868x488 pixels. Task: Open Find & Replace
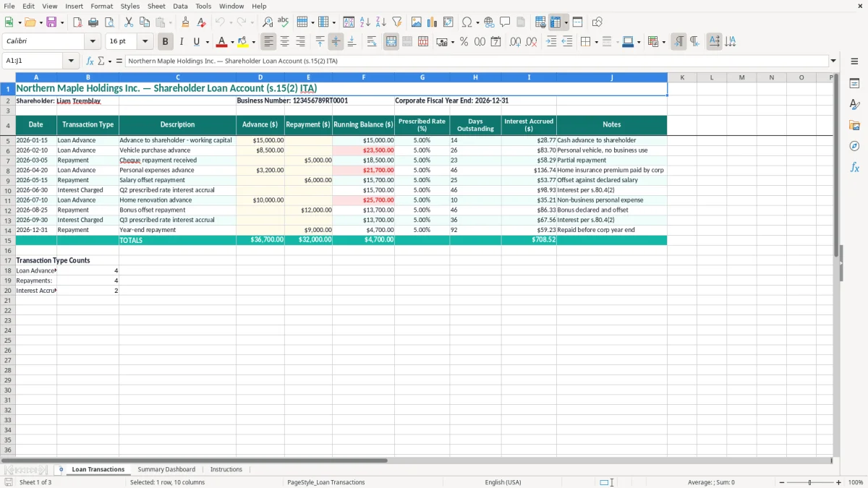[x=268, y=22]
